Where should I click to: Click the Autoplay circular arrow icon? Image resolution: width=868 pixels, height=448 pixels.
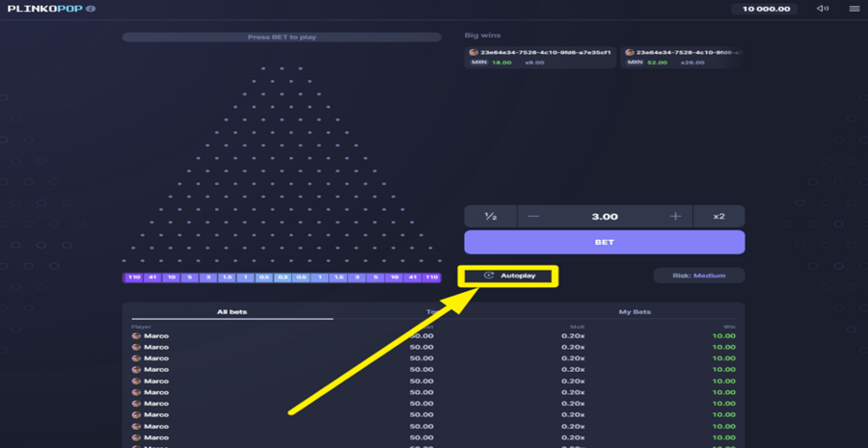point(488,276)
